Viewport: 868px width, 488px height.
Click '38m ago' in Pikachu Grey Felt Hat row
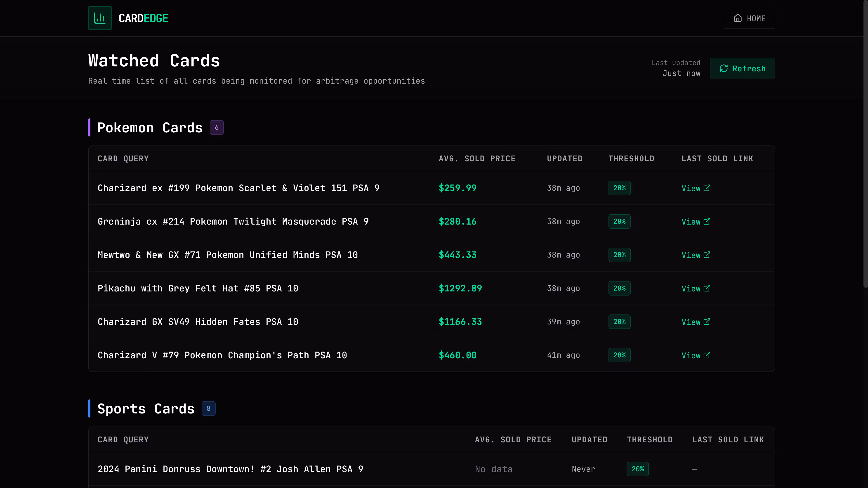coord(563,288)
